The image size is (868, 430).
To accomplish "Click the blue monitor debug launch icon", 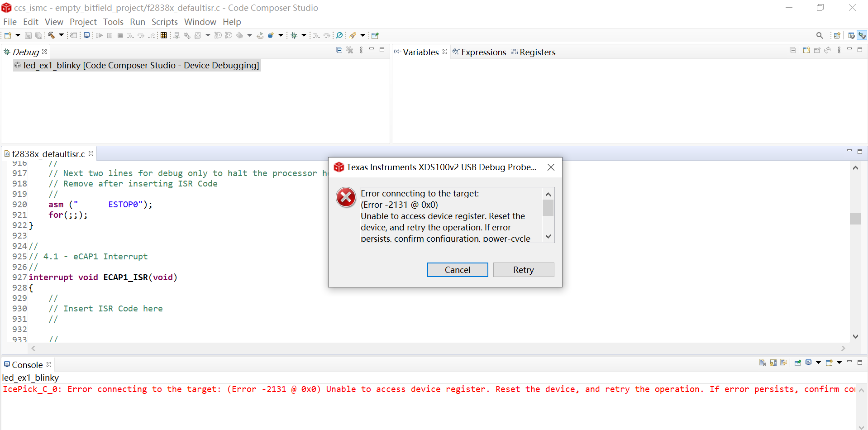I will [86, 35].
